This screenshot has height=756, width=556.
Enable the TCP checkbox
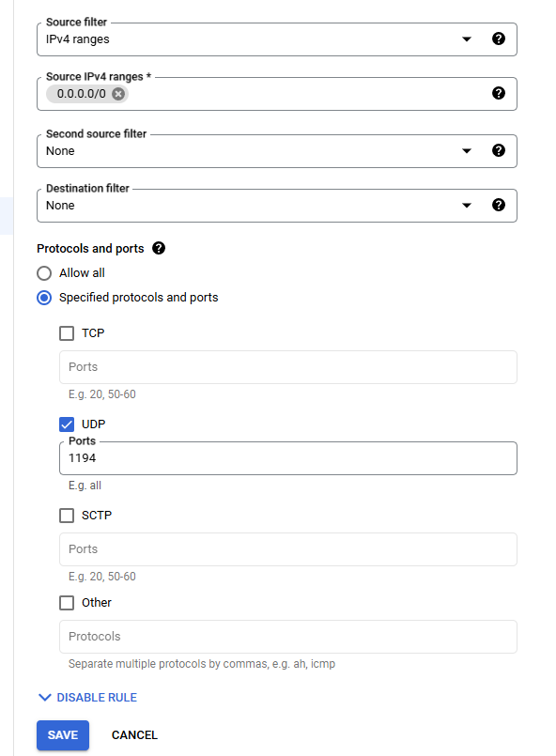(67, 333)
